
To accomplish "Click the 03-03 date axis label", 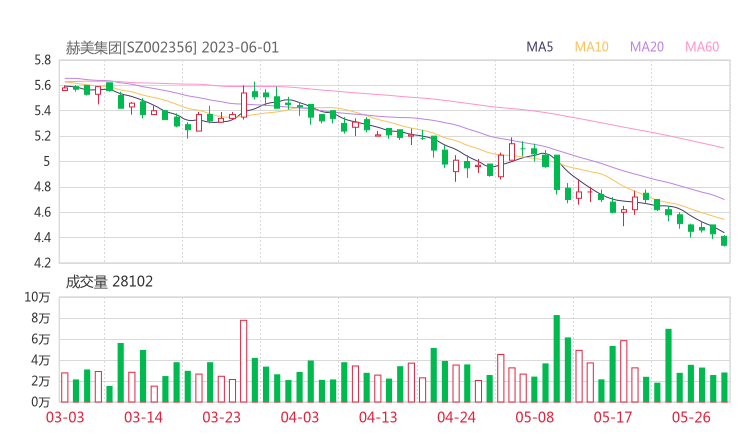I will pyautogui.click(x=65, y=417).
